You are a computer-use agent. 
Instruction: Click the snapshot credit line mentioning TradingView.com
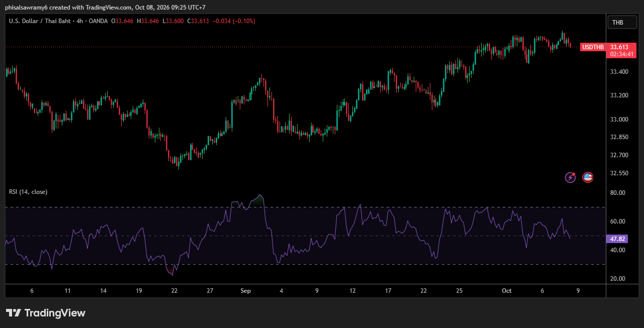tap(105, 7)
